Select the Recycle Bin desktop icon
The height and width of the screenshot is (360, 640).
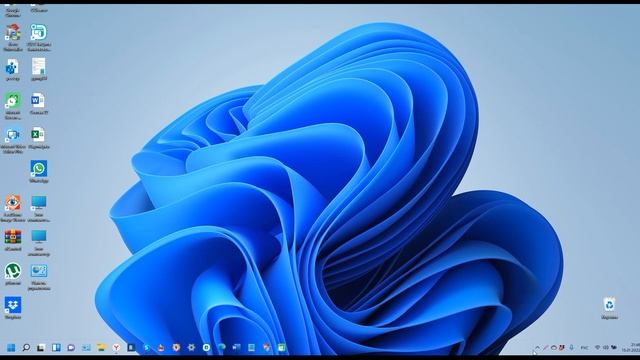click(x=609, y=308)
